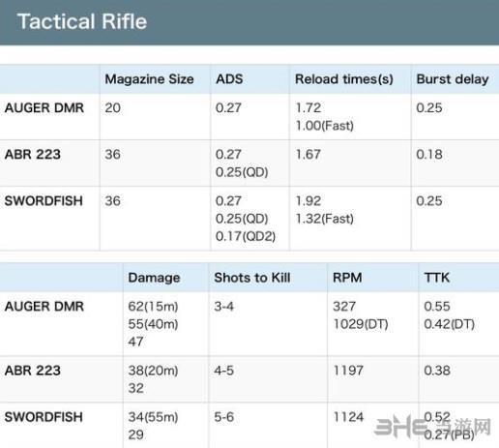Select the Magazine Size column header
The height and width of the screenshot is (448, 499).
coord(149,79)
